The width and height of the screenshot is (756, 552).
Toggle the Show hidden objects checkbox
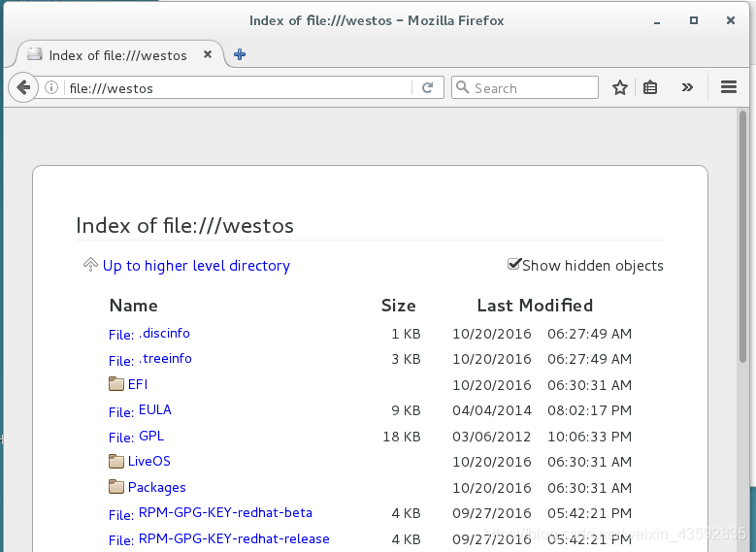pyautogui.click(x=514, y=264)
